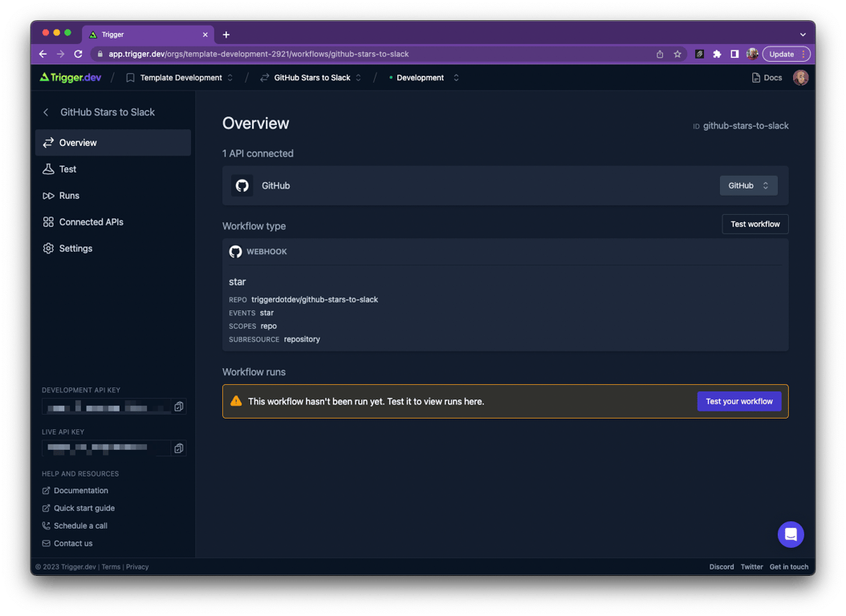Click the github-stars-to-slack ID text
The height and width of the screenshot is (616, 846).
[746, 126]
